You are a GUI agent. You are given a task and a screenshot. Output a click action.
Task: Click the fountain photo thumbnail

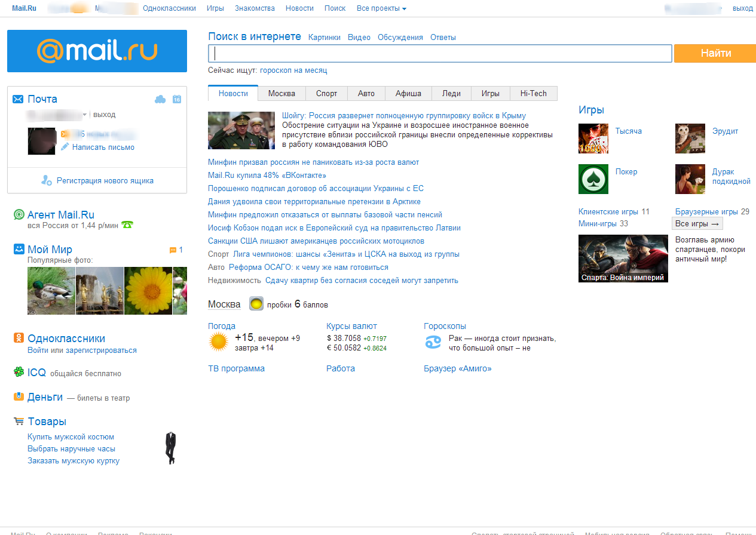coord(100,291)
